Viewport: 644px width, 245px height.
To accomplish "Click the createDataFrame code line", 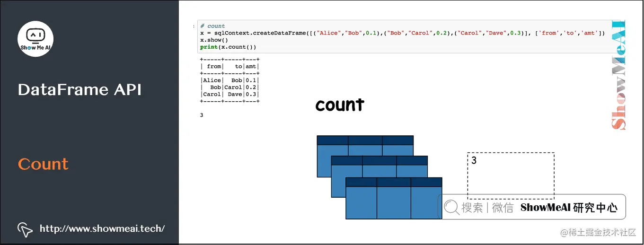I will (x=402, y=33).
